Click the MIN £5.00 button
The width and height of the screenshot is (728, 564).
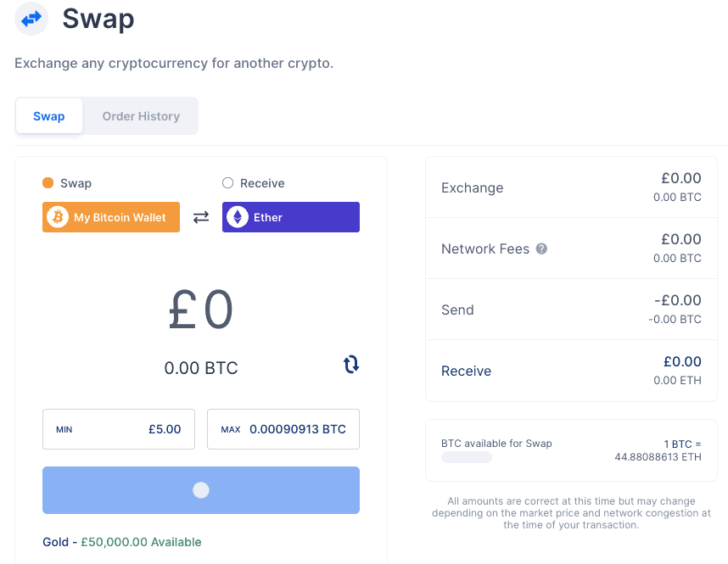[119, 429]
